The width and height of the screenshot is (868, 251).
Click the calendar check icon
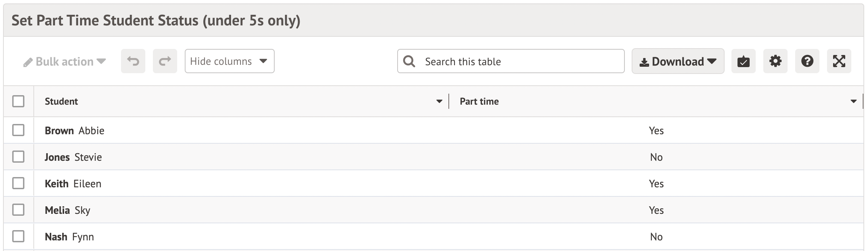(x=743, y=61)
